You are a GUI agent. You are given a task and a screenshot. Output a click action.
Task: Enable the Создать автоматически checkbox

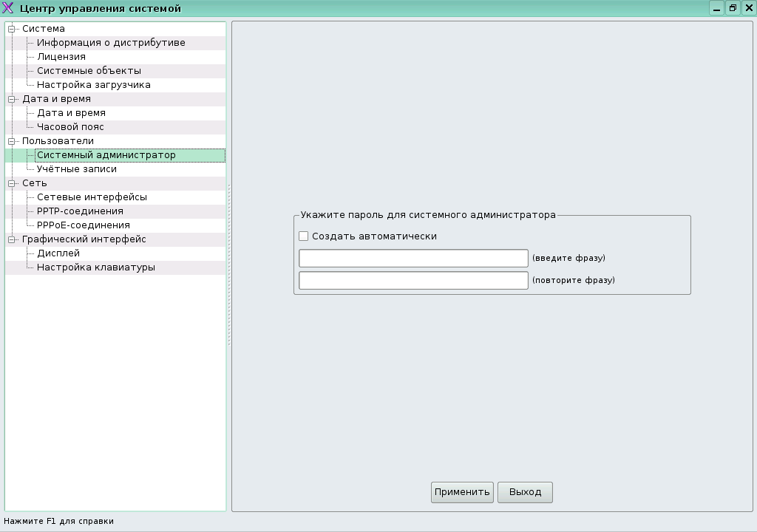pyautogui.click(x=303, y=236)
